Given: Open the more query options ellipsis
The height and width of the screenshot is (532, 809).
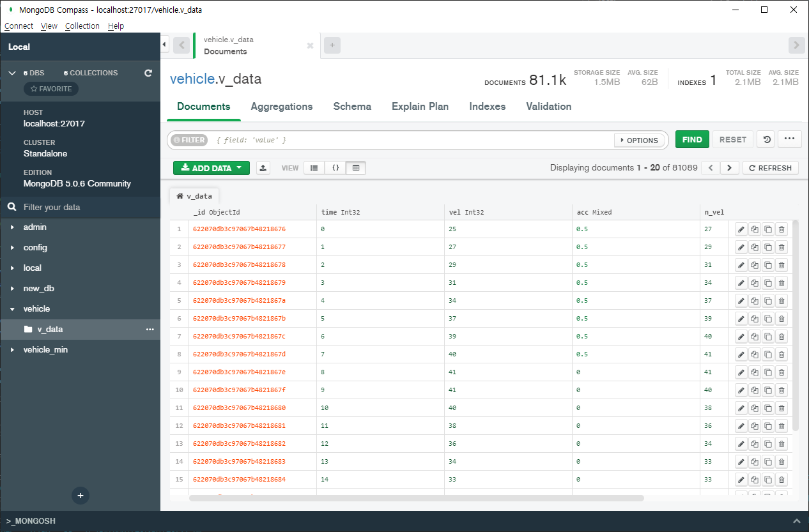Looking at the screenshot, I should point(790,139).
